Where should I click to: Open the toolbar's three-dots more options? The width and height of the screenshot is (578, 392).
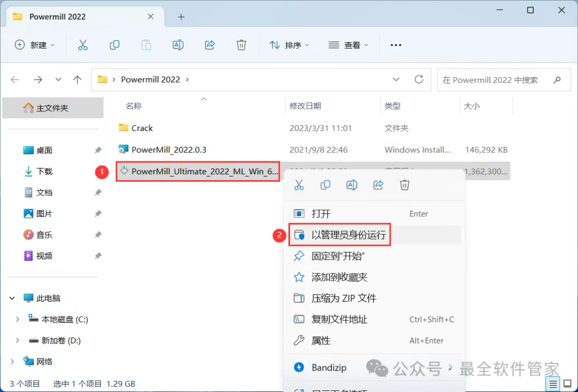tap(396, 45)
